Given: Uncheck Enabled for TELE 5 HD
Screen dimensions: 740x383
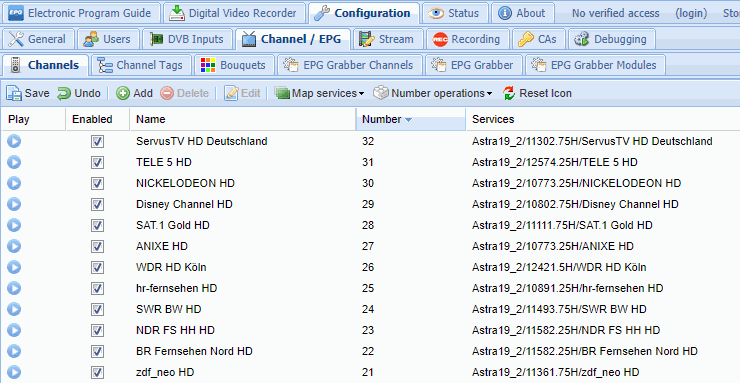Looking at the screenshot, I should pyautogui.click(x=98, y=162).
